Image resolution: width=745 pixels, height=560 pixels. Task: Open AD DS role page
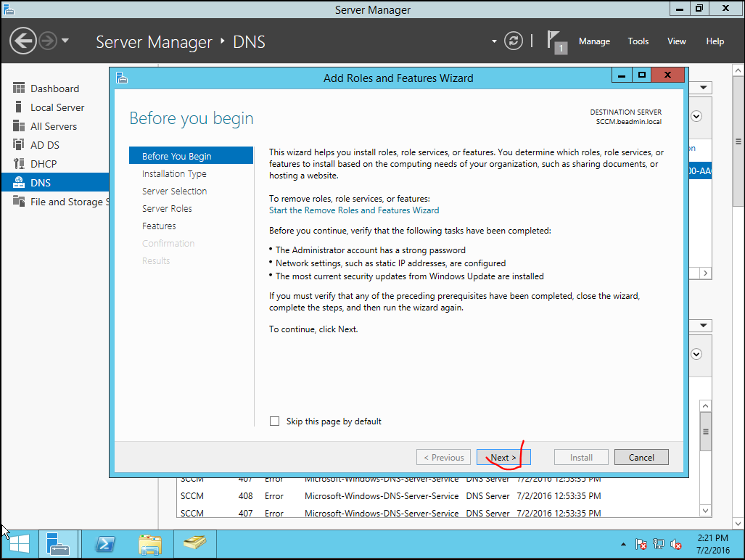[55, 145]
